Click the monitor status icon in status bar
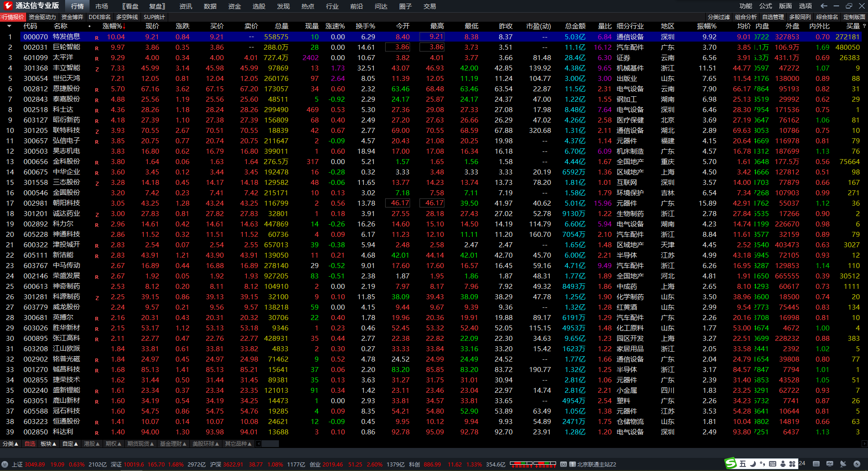This screenshot has width=868, height=471. (x=830, y=464)
